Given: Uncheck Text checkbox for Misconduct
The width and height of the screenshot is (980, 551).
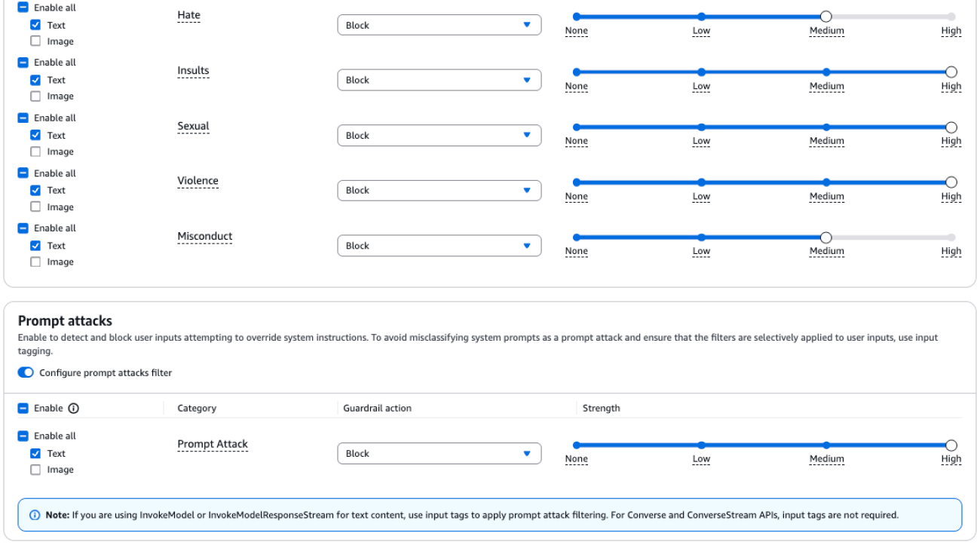Looking at the screenshot, I should point(35,245).
